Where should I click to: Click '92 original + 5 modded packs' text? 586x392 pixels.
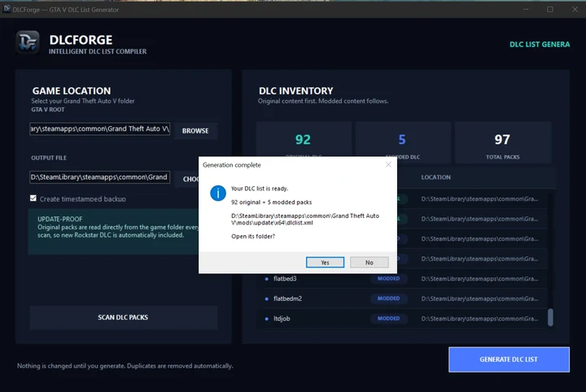[271, 202]
